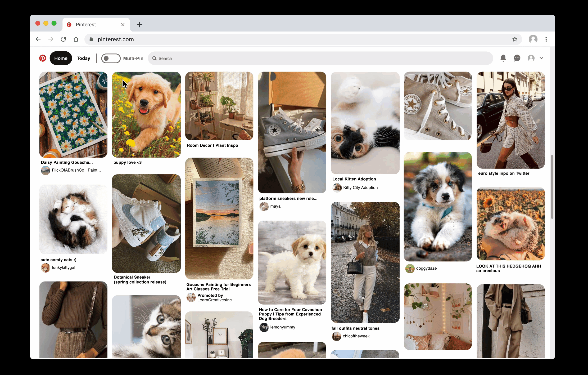This screenshot has width=588, height=375.
Task: Bookmark page with star icon
Action: click(515, 39)
